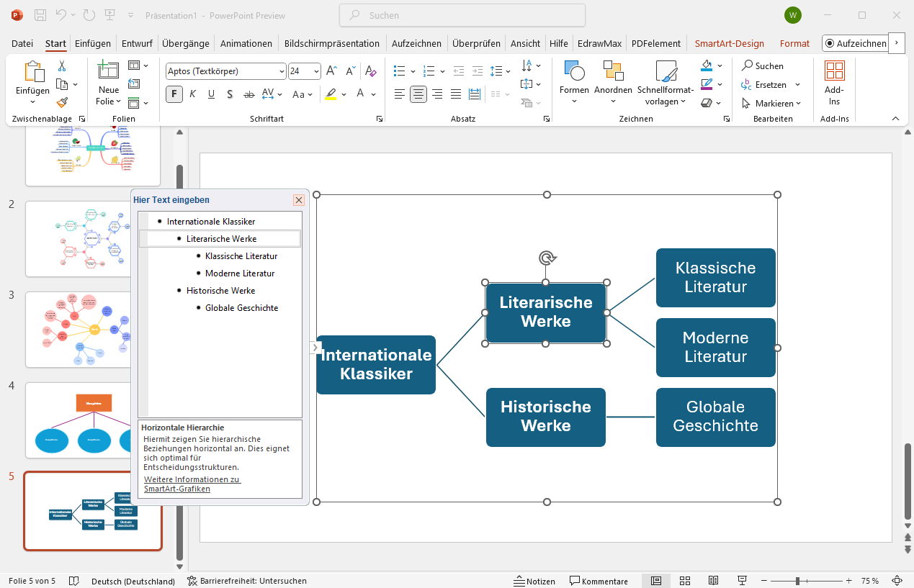Start slideshow icon in status bar
914x588 pixels.
(x=742, y=581)
